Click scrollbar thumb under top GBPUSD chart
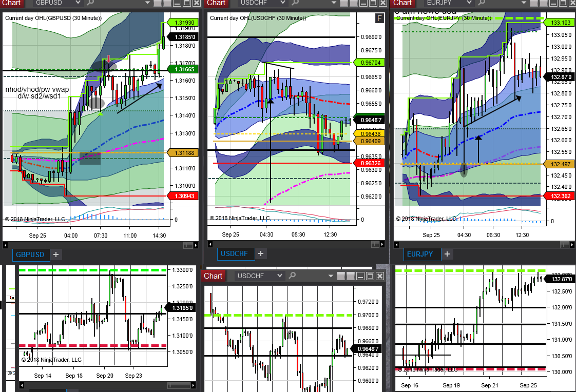 coord(188,245)
